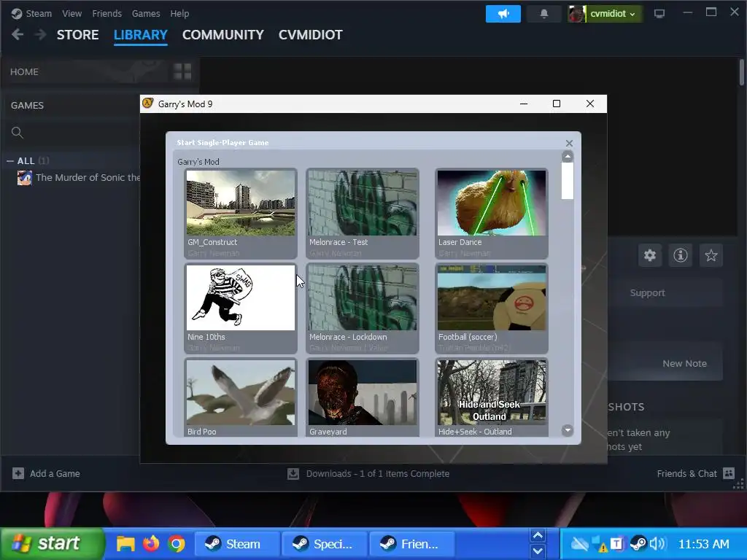Screen dimensions: 747x560
Task: Click the library search magnifier icon
Action: click(18, 133)
